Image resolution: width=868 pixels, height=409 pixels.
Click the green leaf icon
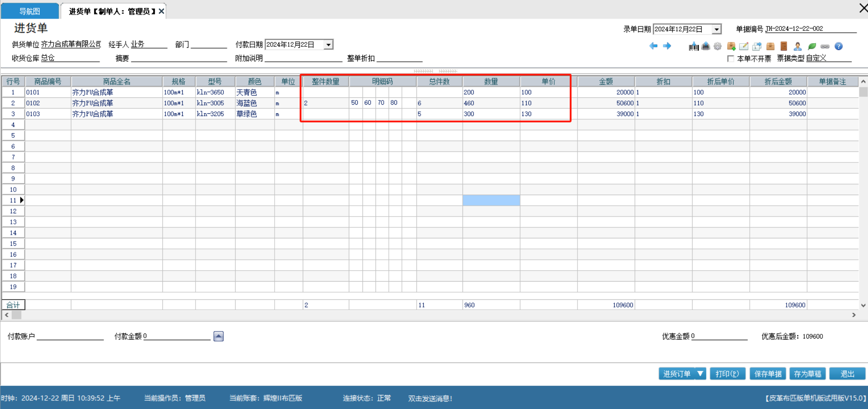pyautogui.click(x=812, y=46)
